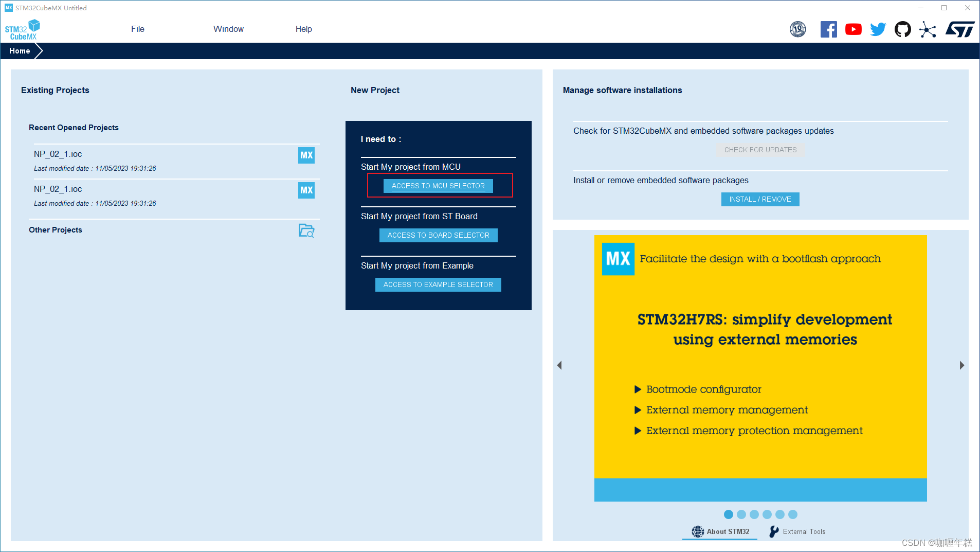This screenshot has width=980, height=552.
Task: Click the MX logo in the banner
Action: tap(618, 259)
